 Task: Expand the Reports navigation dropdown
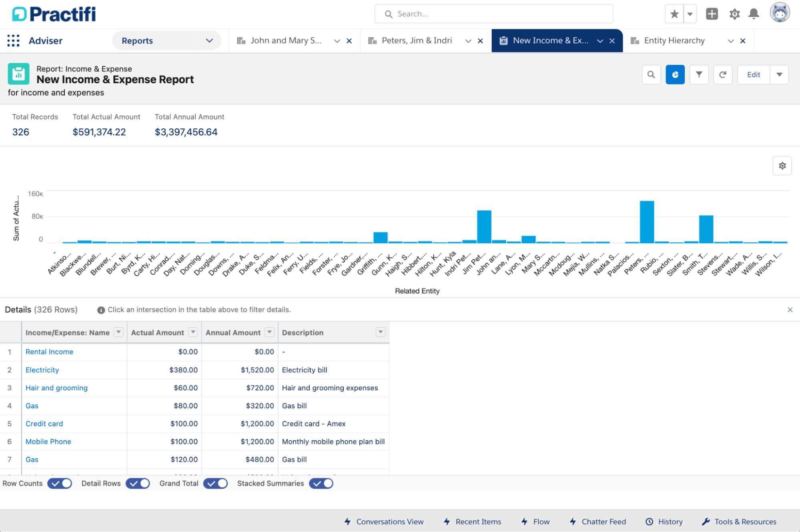click(209, 40)
